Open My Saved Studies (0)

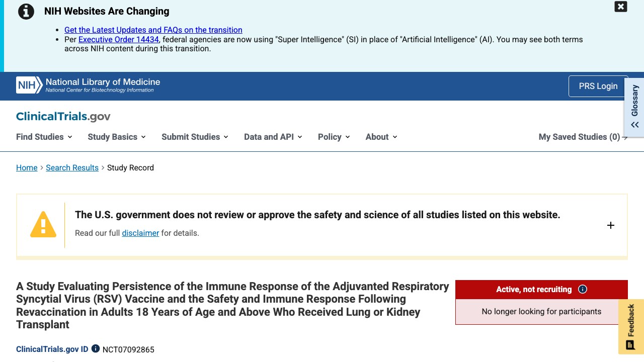point(583,137)
